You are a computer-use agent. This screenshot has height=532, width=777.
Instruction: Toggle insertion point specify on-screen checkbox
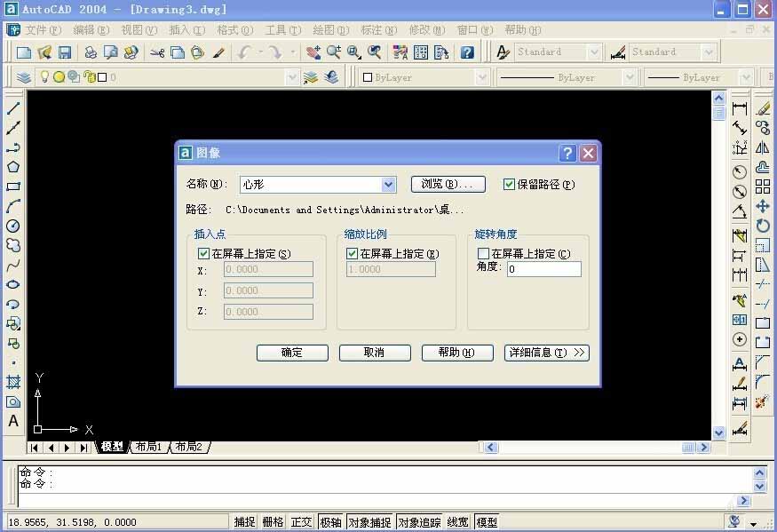pos(203,253)
